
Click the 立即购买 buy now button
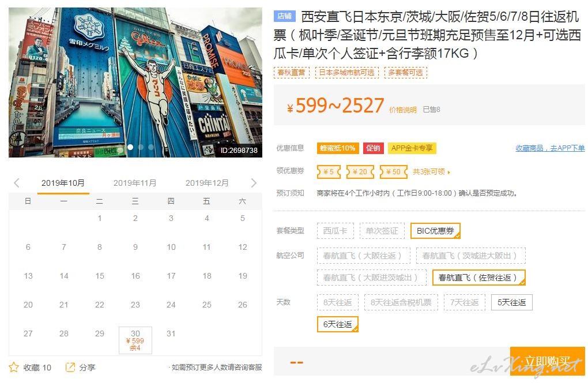(547, 361)
